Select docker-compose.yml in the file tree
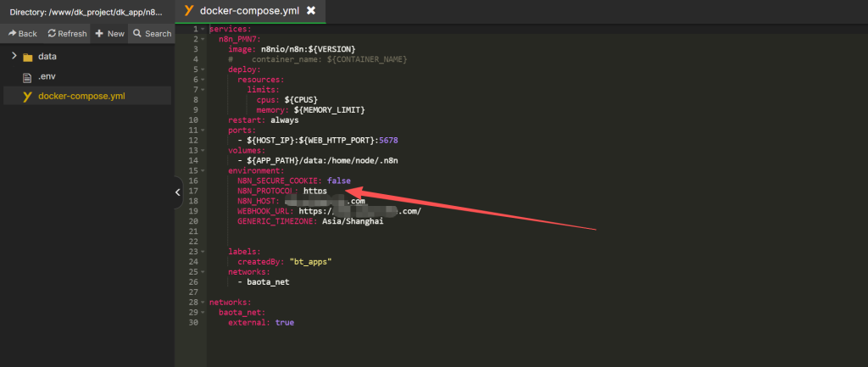The height and width of the screenshot is (367, 868). point(82,96)
